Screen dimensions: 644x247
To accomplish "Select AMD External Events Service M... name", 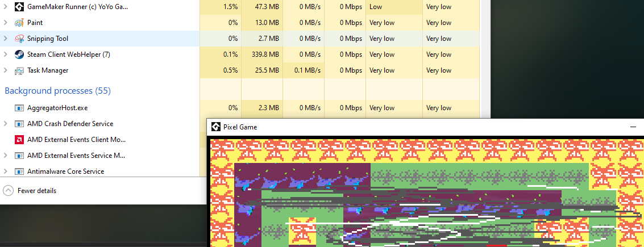I will (76, 156).
